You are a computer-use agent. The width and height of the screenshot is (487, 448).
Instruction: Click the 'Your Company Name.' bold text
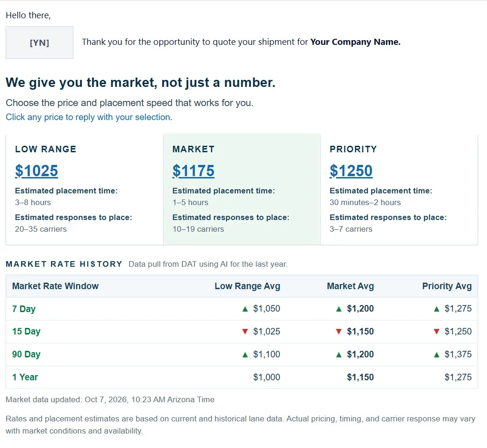tap(355, 42)
